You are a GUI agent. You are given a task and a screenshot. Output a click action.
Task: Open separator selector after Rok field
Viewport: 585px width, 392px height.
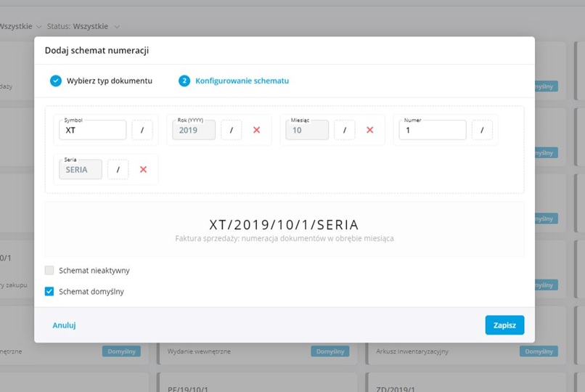point(231,130)
